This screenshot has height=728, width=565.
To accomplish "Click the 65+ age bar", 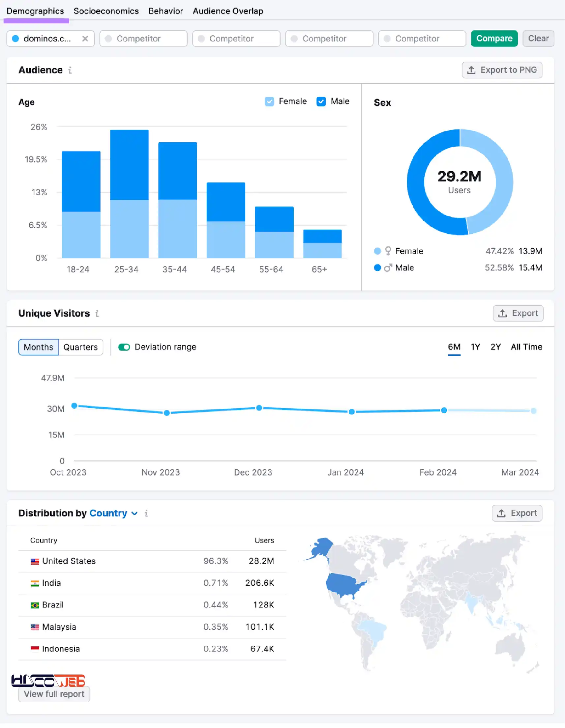I will (322, 244).
